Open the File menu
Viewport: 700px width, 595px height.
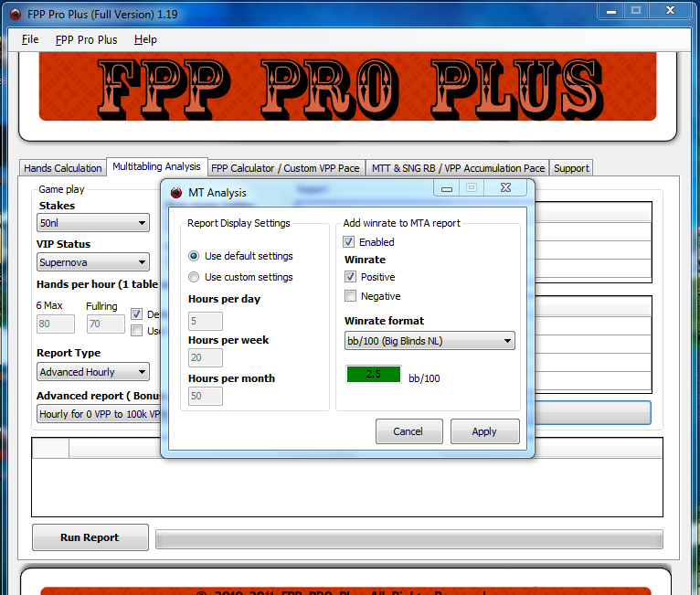click(x=30, y=39)
